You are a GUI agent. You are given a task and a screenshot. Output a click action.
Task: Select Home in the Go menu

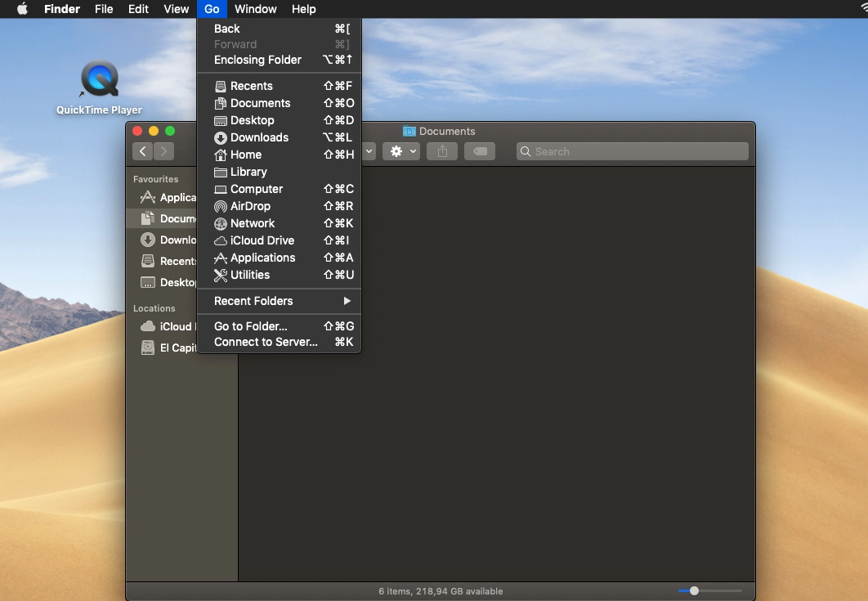pyautogui.click(x=245, y=155)
